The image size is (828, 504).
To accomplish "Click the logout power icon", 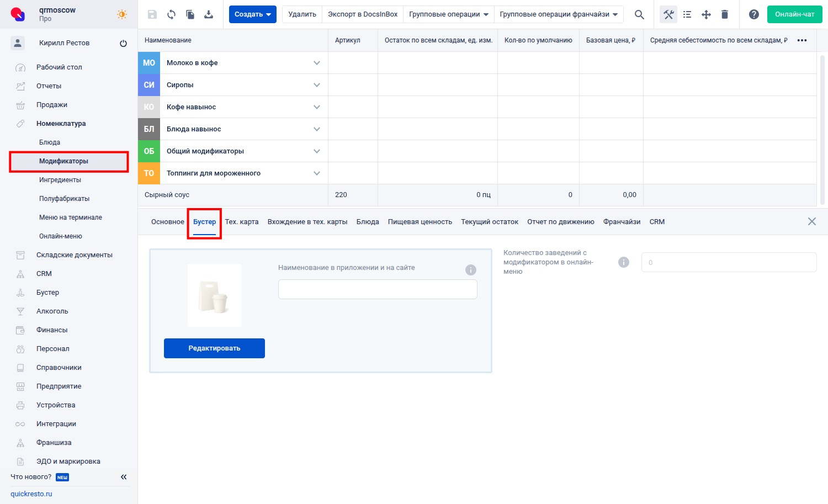I will pyautogui.click(x=123, y=43).
